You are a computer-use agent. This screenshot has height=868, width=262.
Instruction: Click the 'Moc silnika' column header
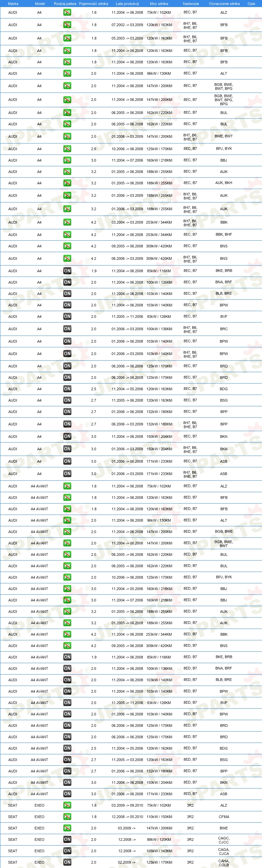[x=159, y=4]
